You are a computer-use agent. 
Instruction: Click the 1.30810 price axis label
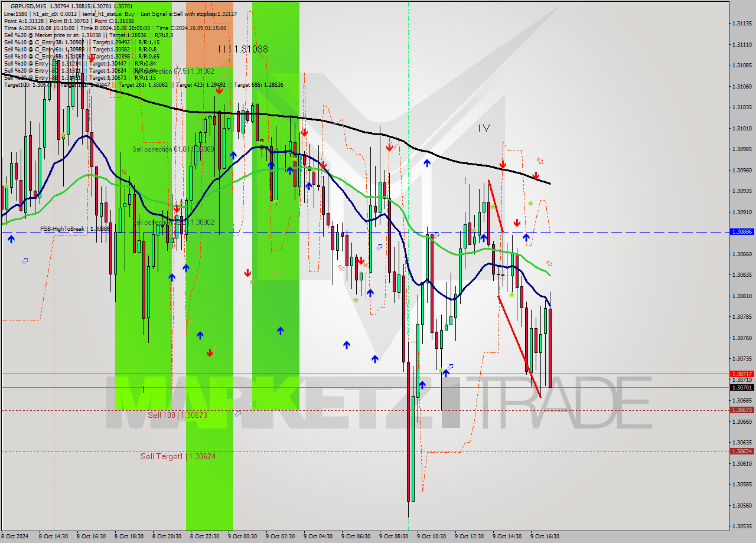click(x=742, y=296)
